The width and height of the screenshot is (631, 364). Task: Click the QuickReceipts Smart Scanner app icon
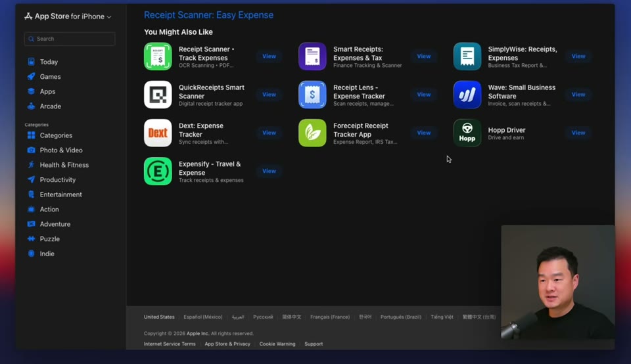click(158, 95)
